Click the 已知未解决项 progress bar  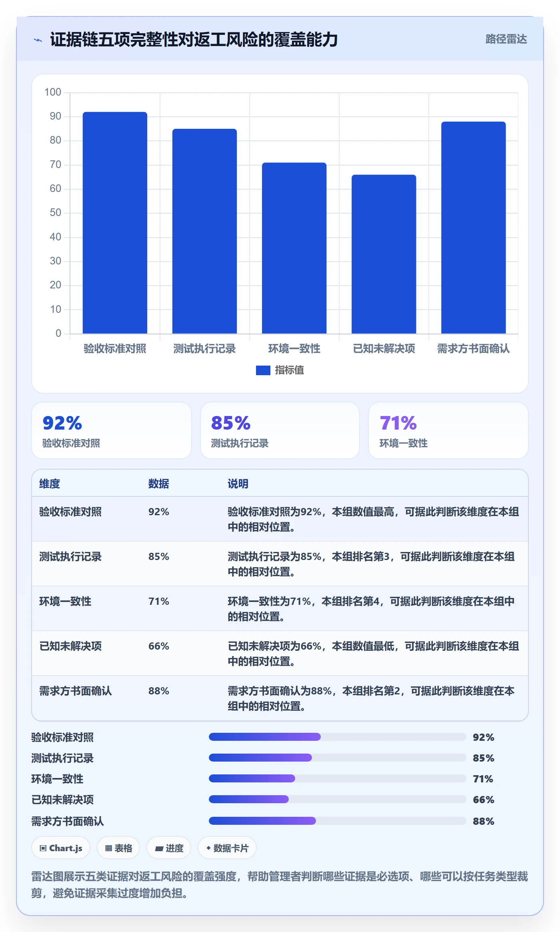(x=337, y=799)
